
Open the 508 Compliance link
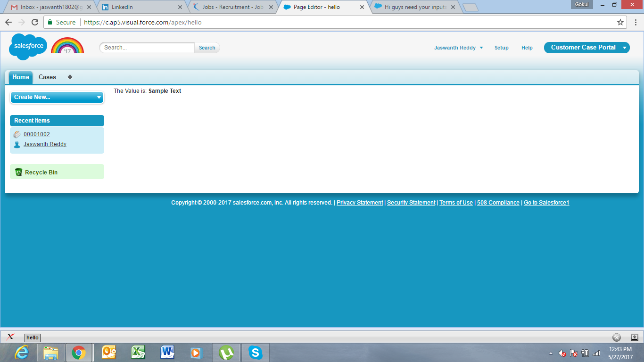pyautogui.click(x=498, y=203)
